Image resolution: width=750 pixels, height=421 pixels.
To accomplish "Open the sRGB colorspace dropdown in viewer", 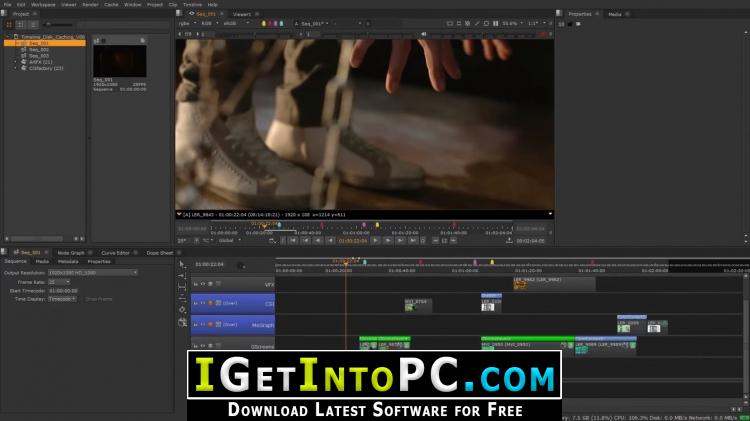I will pos(236,23).
